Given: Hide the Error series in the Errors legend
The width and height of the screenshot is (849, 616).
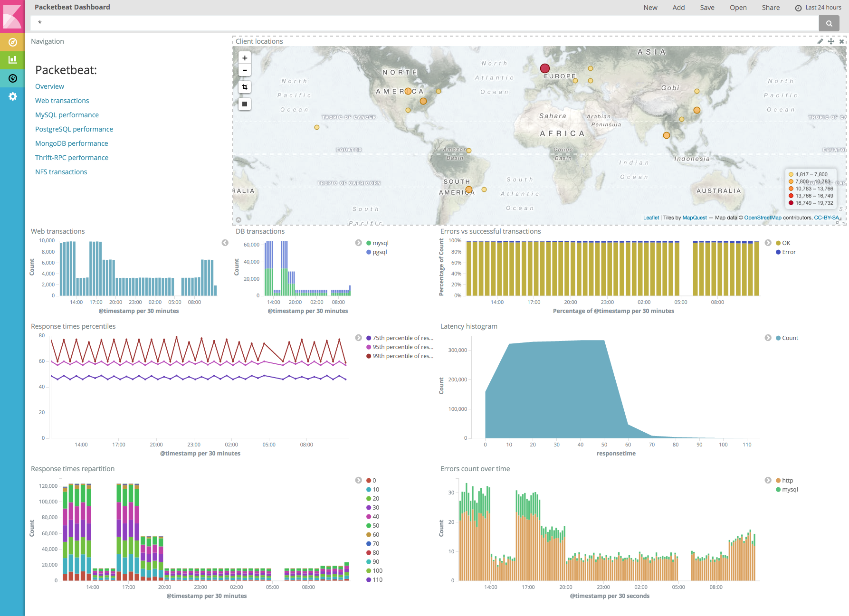Looking at the screenshot, I should [x=787, y=252].
